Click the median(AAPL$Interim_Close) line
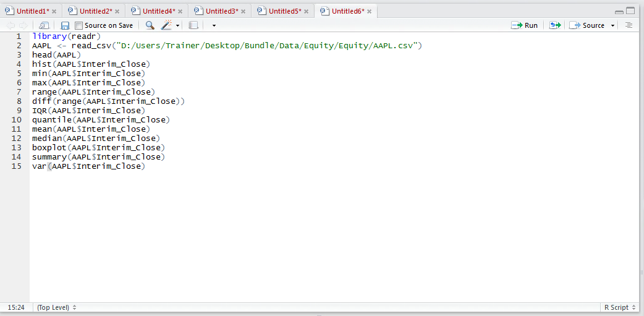 pos(96,139)
